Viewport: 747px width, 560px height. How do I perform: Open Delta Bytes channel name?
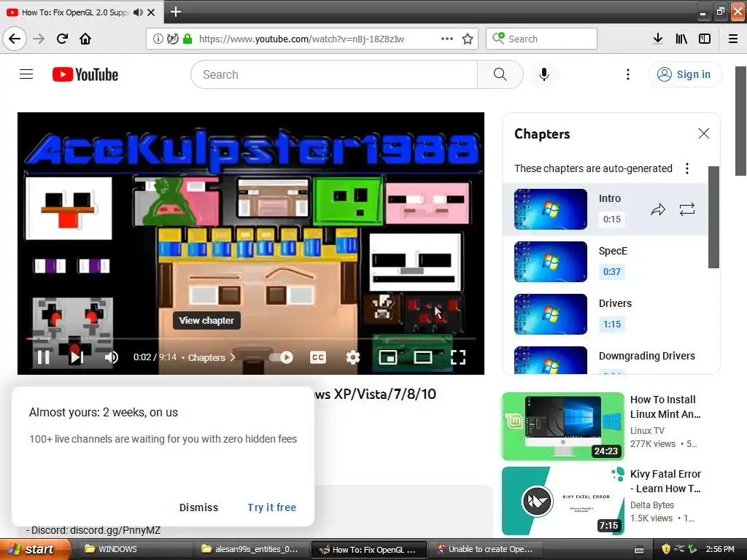(x=651, y=505)
